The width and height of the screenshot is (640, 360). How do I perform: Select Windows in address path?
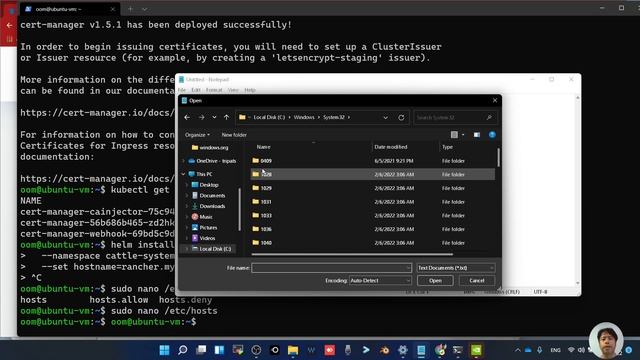304,117
